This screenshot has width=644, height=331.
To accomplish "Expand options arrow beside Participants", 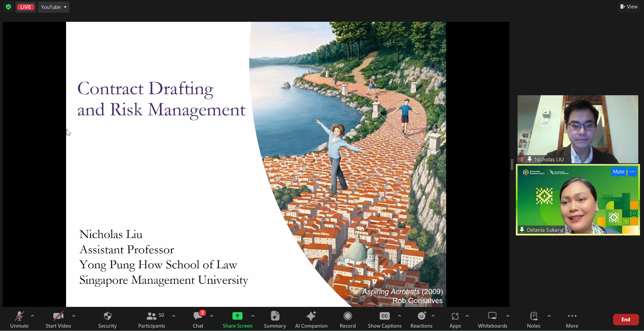I will point(174,316).
